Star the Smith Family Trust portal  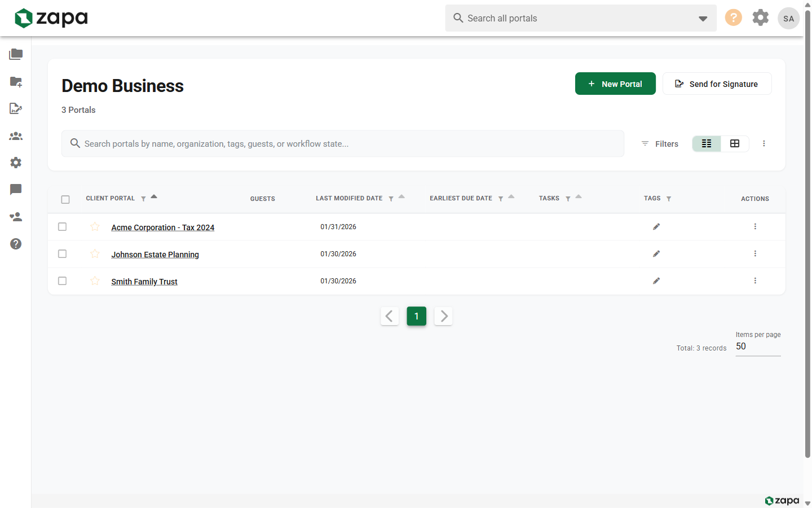click(95, 281)
